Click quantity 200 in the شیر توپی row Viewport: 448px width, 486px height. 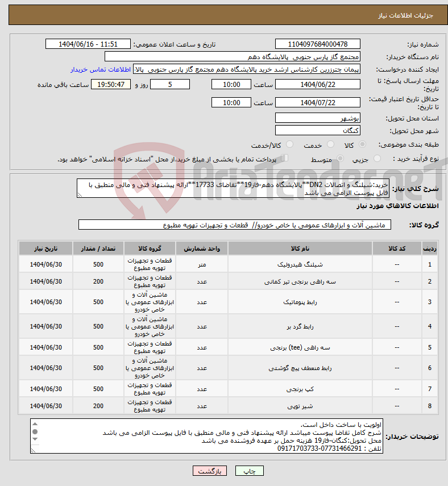pos(98,406)
